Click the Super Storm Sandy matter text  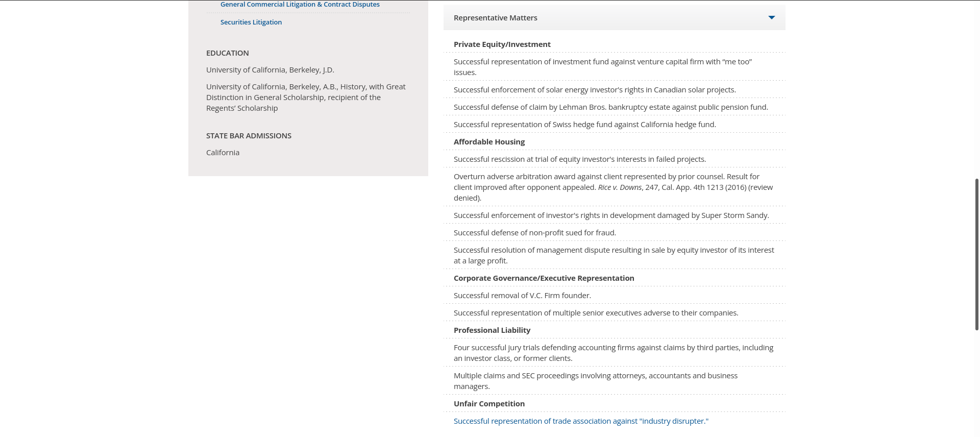(x=611, y=215)
